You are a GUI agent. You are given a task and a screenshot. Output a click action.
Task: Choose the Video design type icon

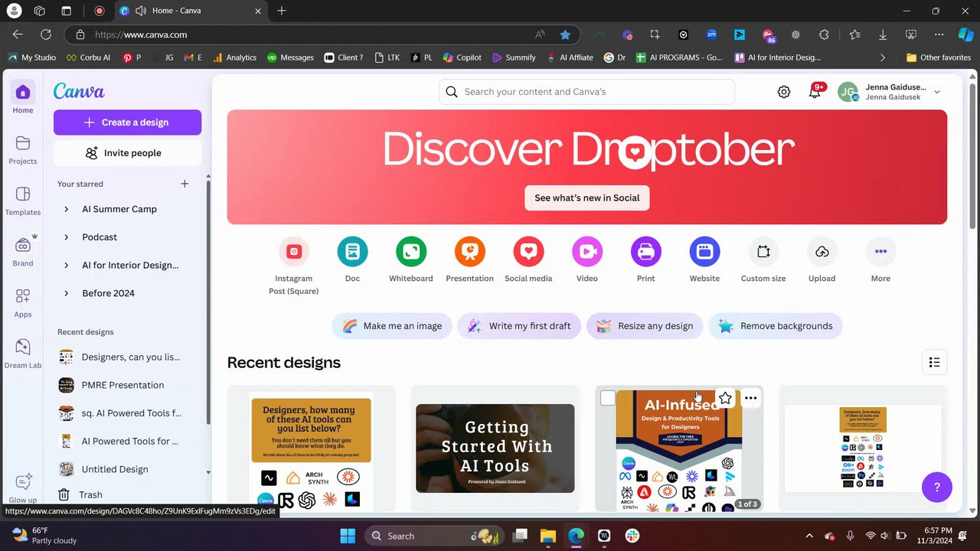click(x=587, y=252)
